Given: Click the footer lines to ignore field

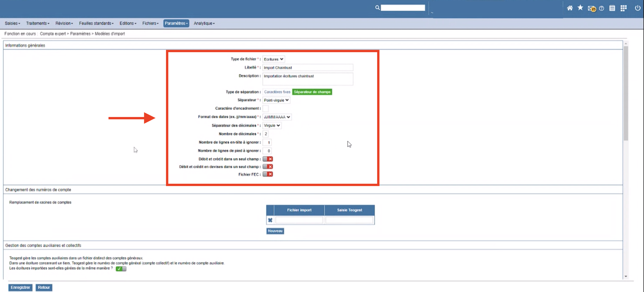Looking at the screenshot, I should tap(267, 151).
